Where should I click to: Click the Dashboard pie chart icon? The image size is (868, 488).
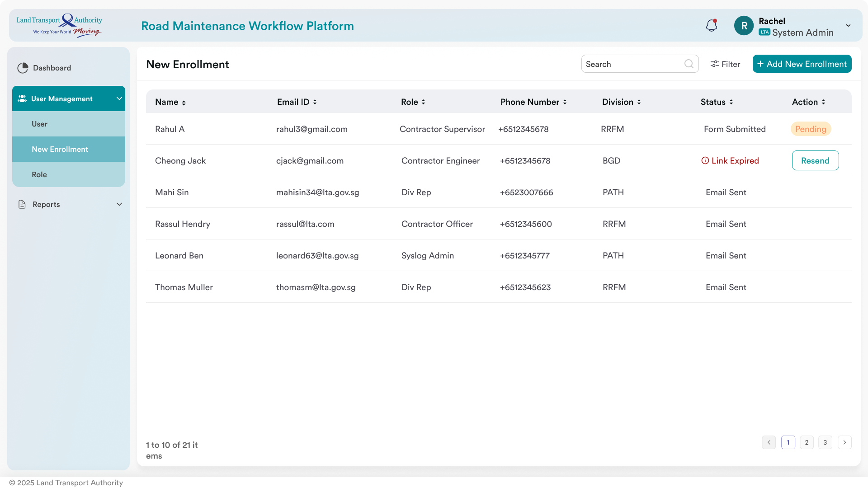pos(23,68)
